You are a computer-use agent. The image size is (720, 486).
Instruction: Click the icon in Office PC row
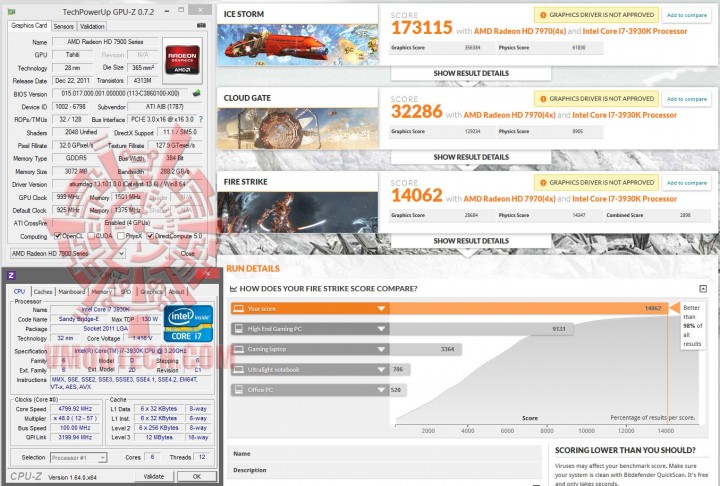coord(238,390)
